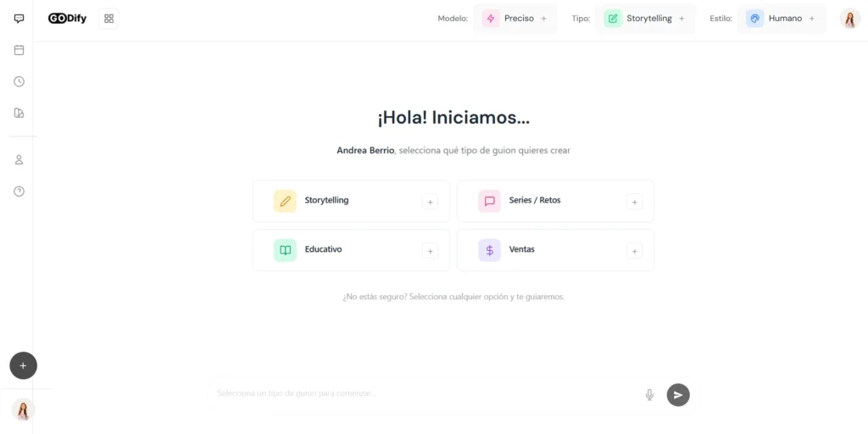This screenshot has width=868, height=434.
Task: Click plus on the Ventas card
Action: [x=634, y=251]
